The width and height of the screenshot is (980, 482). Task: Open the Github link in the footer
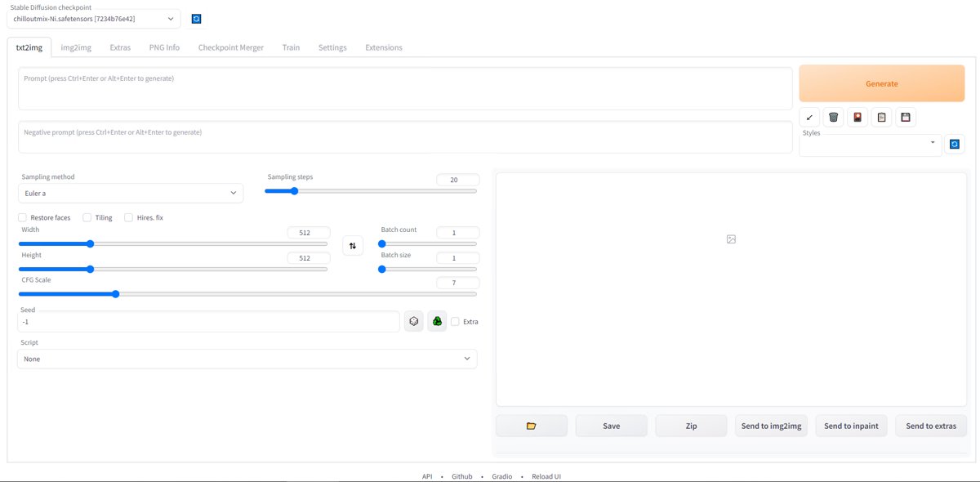tap(462, 476)
